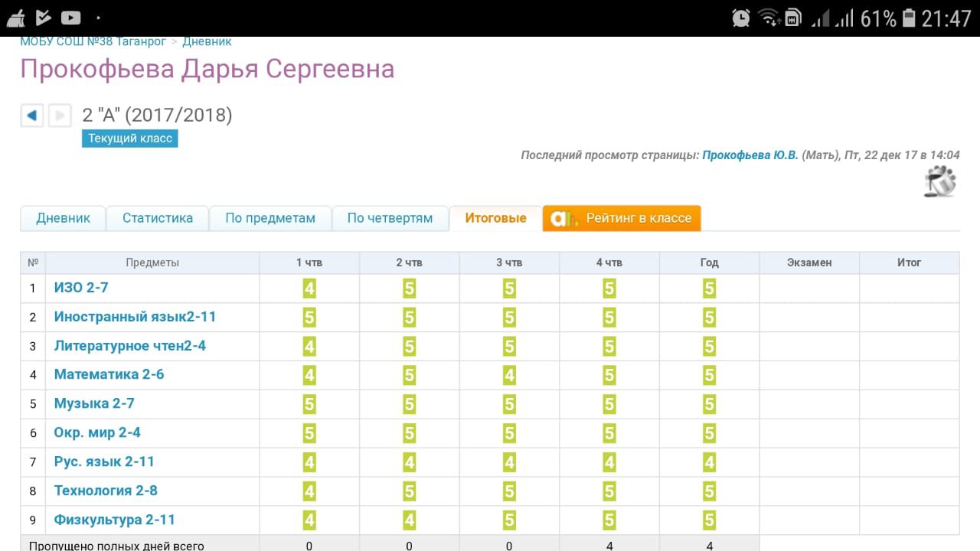Screen dimensions: 980x551
Task: Open subject Литературное чтен2-4
Action: [129, 346]
